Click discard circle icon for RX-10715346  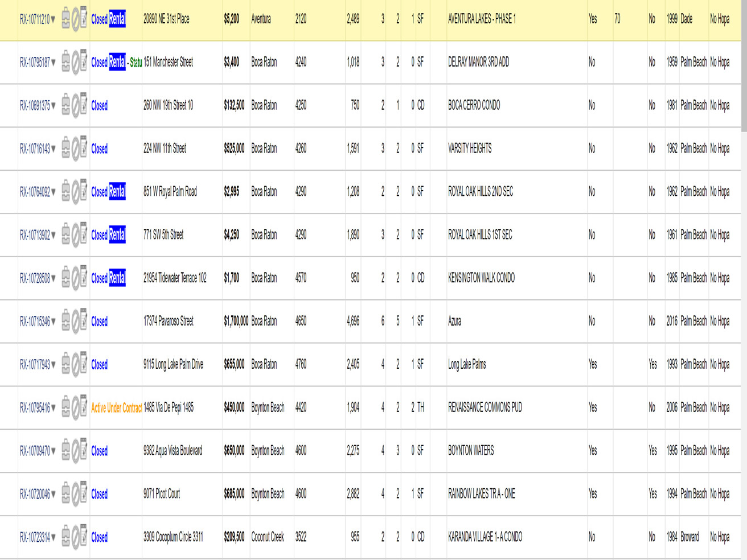click(x=75, y=322)
